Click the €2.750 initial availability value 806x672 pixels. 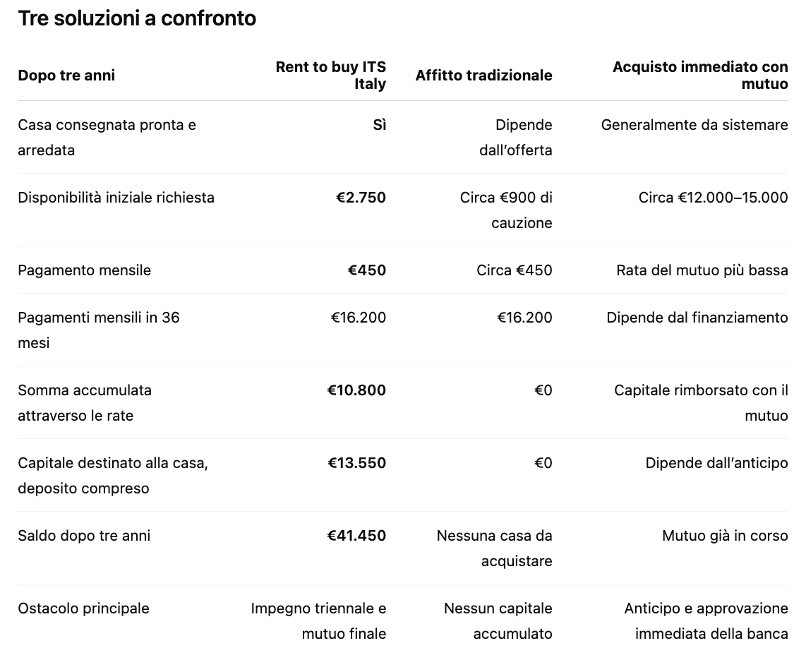click(361, 198)
